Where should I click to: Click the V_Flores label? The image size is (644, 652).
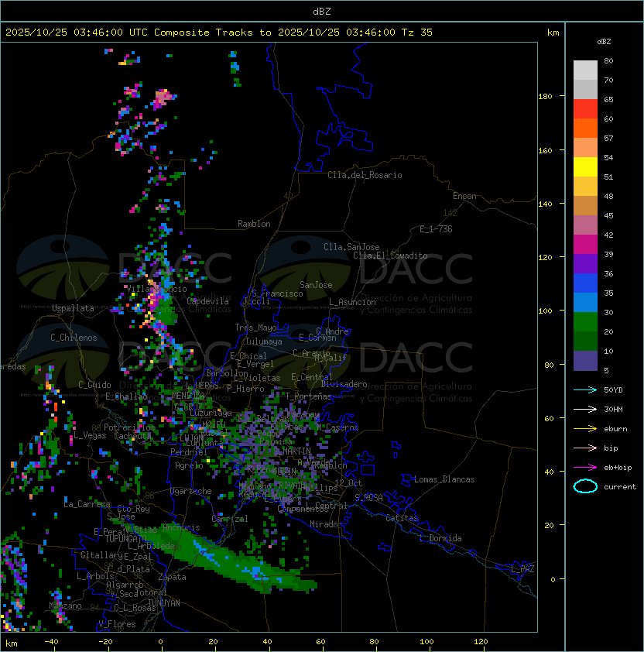click(x=117, y=624)
